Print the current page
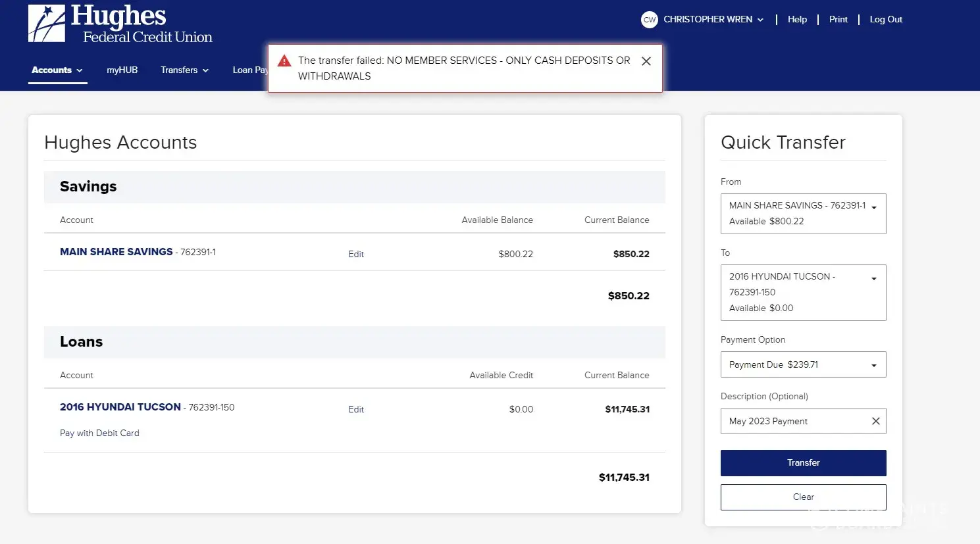This screenshot has width=980, height=544. (x=838, y=20)
